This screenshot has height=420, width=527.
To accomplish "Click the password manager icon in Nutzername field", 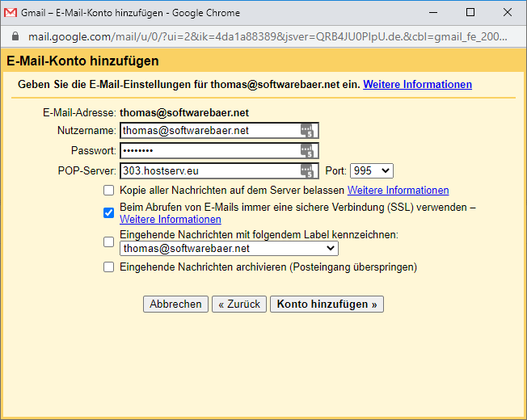I will tap(306, 131).
